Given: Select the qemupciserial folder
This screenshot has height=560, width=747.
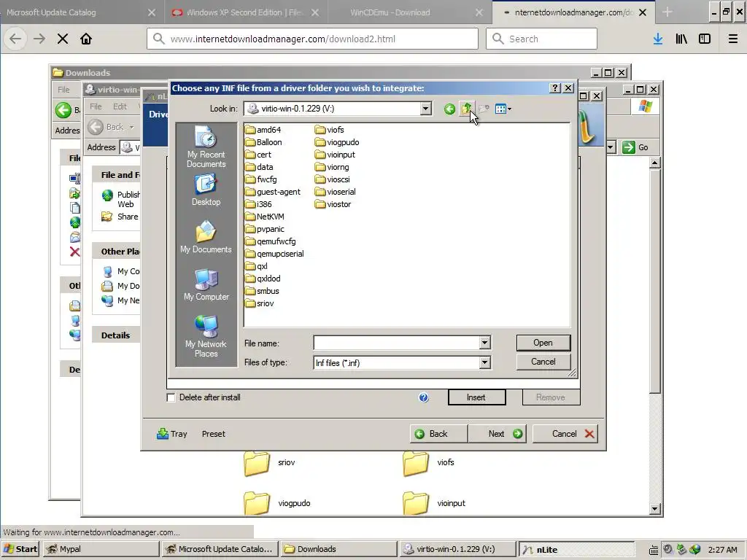Looking at the screenshot, I should (274, 253).
